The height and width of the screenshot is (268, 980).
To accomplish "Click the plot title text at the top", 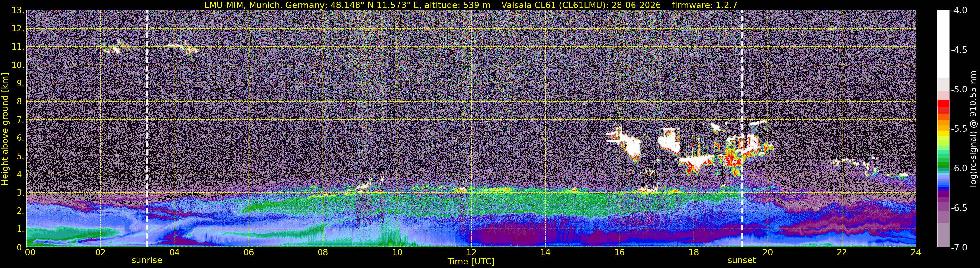I will (x=471, y=5).
